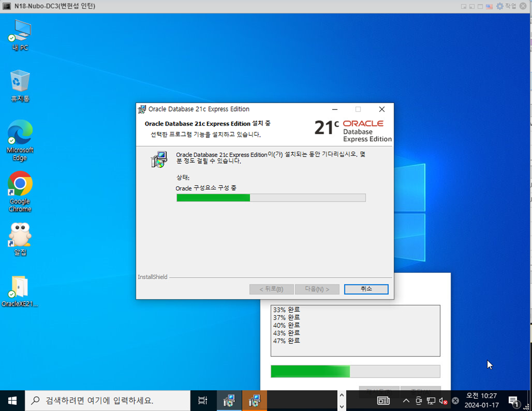Click the progress bar in the background window
Image resolution: width=532 pixels, height=411 pixels.
click(355, 371)
